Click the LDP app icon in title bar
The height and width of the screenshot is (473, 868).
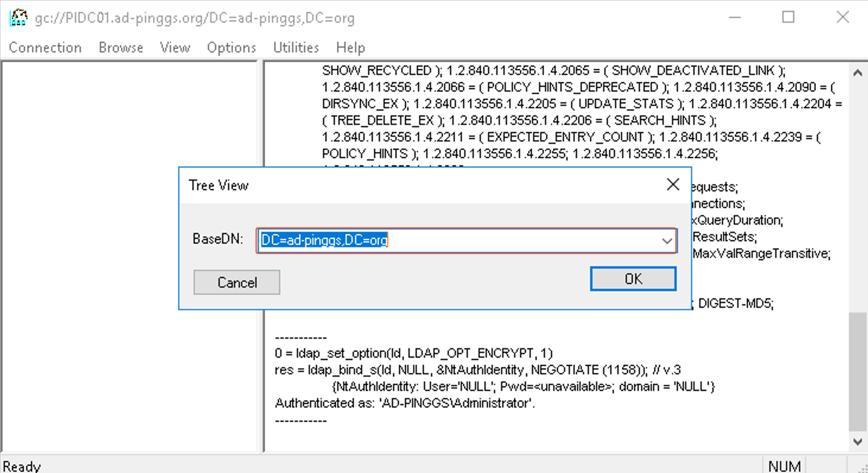pyautogui.click(x=18, y=18)
